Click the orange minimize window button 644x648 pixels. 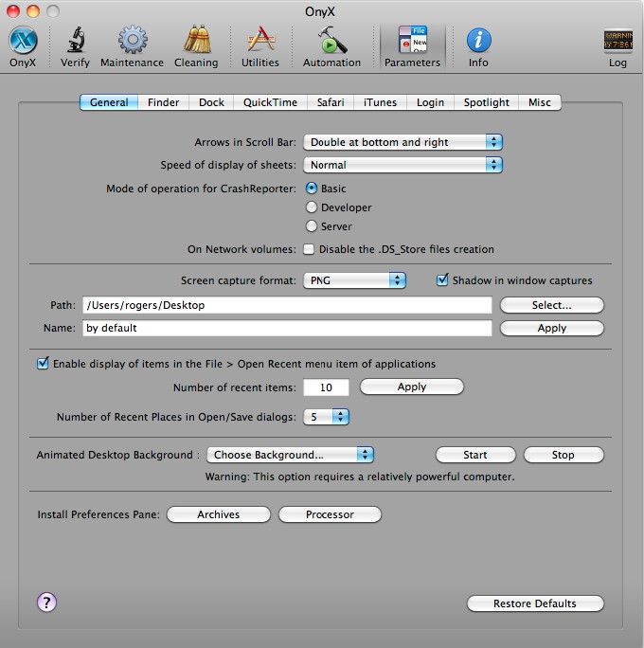pos(33,11)
